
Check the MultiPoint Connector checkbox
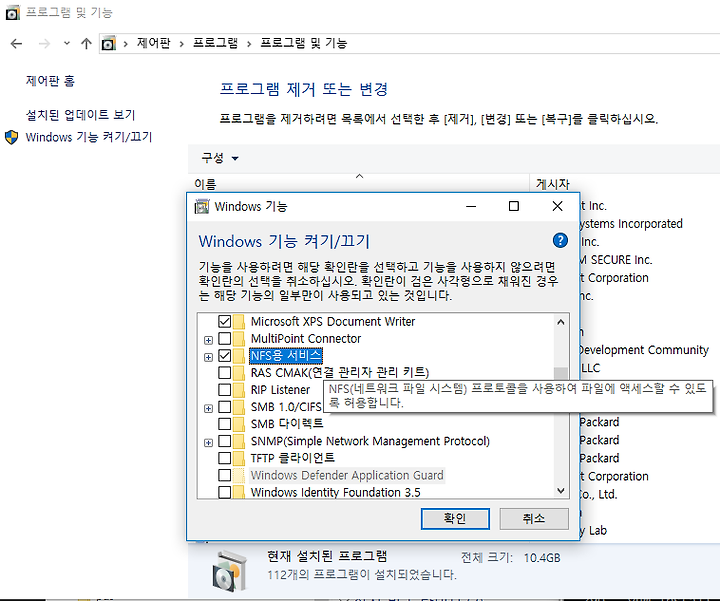pyautogui.click(x=225, y=338)
